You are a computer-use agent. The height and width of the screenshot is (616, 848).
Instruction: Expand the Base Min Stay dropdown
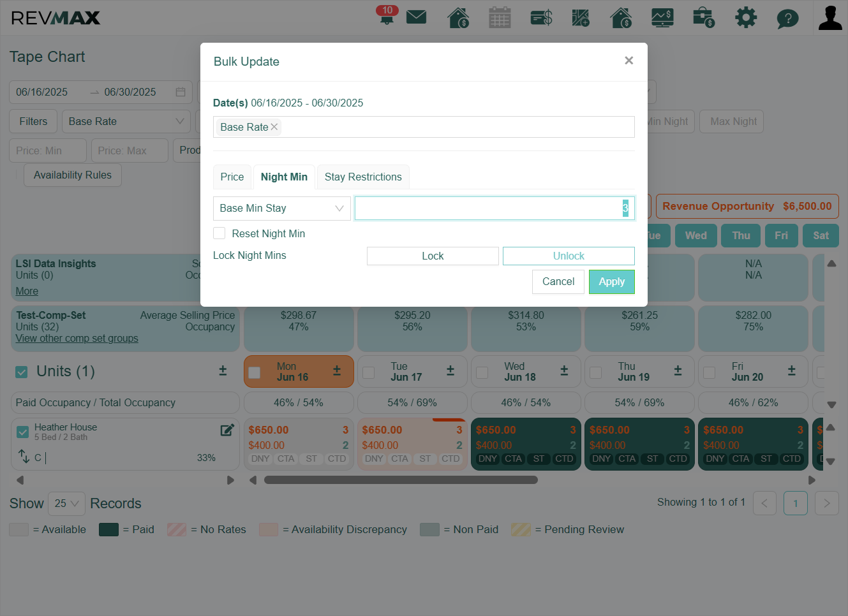point(281,209)
